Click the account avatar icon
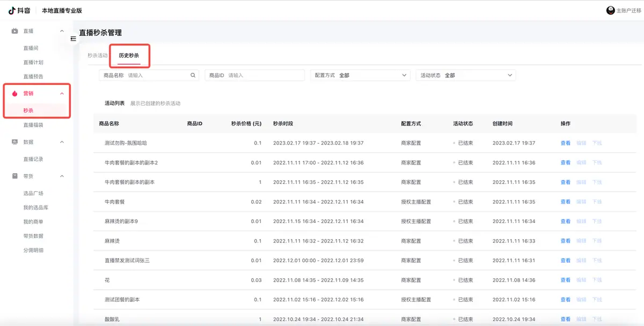The width and height of the screenshot is (644, 326). click(x=610, y=10)
